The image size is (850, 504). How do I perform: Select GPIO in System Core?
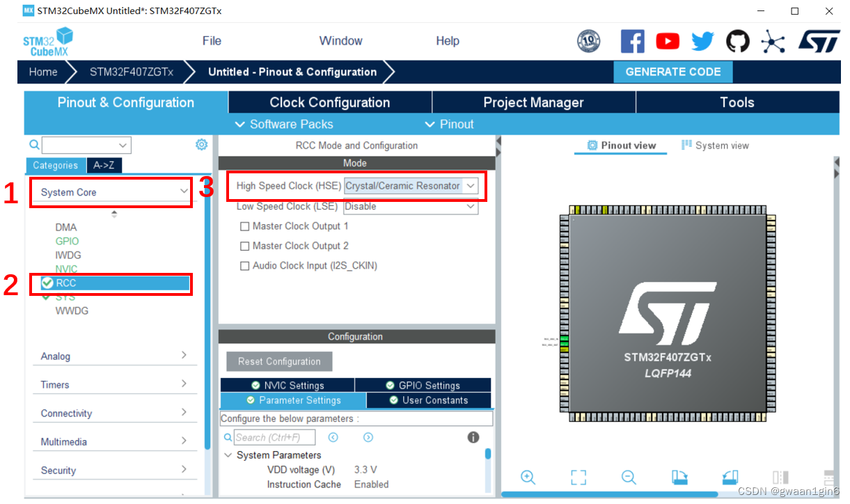[x=68, y=242]
